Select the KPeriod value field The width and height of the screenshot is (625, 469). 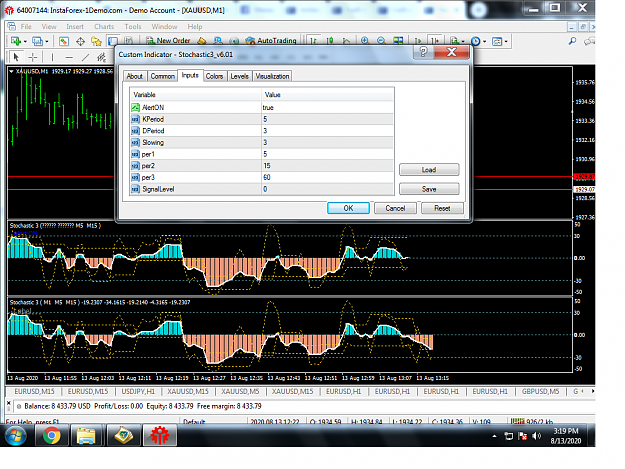[327, 119]
